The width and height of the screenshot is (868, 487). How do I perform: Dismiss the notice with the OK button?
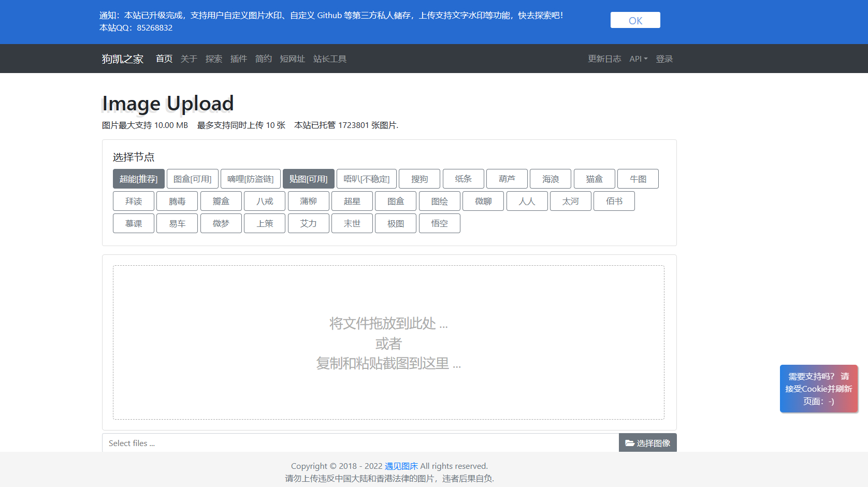pos(635,20)
